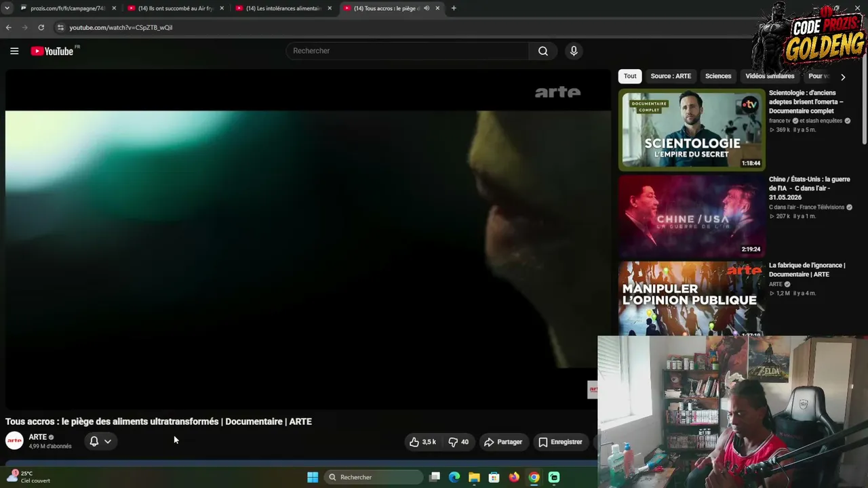
Task: Open the green app on the taskbar
Action: (x=554, y=477)
